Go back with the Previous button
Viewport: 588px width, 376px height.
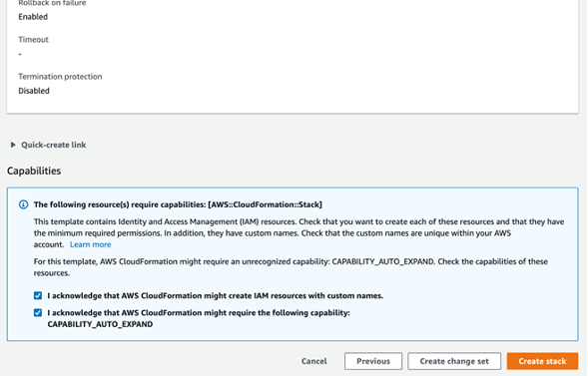373,361
